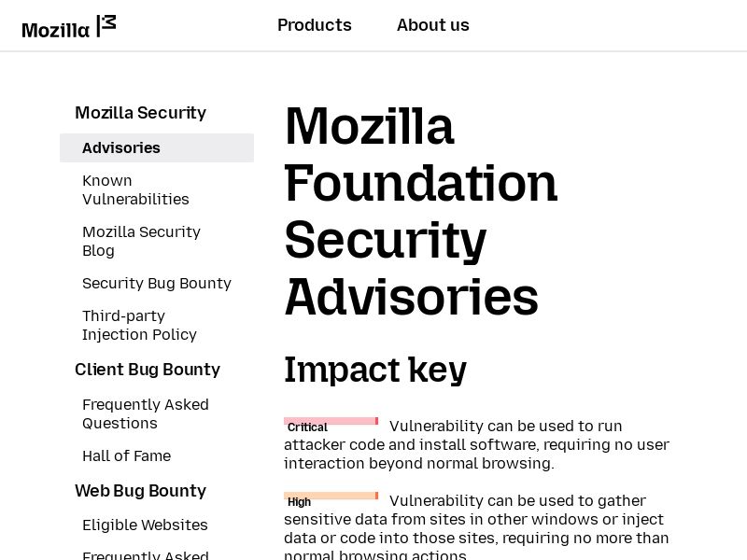Visit the Hall of Fame page

pos(126,455)
